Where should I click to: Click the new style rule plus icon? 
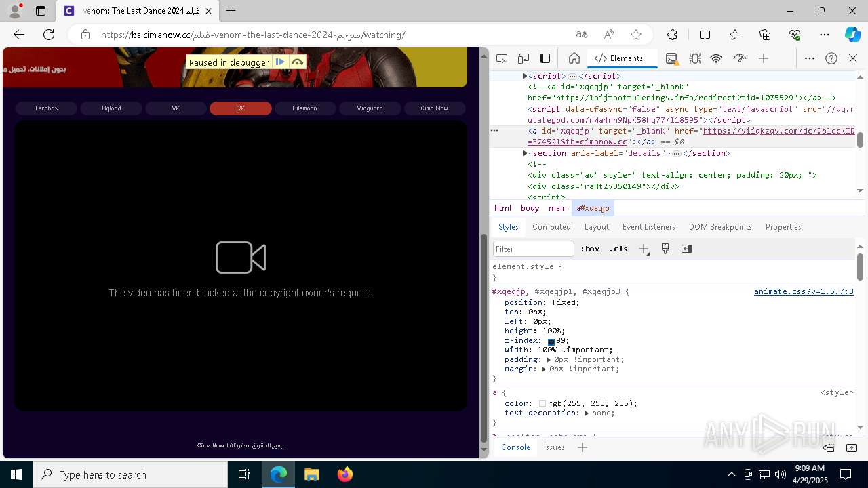pos(644,249)
